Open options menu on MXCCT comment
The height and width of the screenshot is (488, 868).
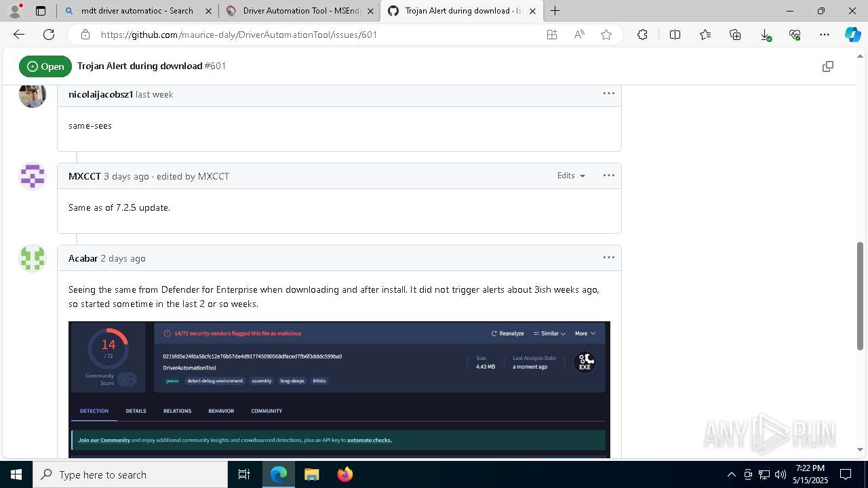point(609,176)
